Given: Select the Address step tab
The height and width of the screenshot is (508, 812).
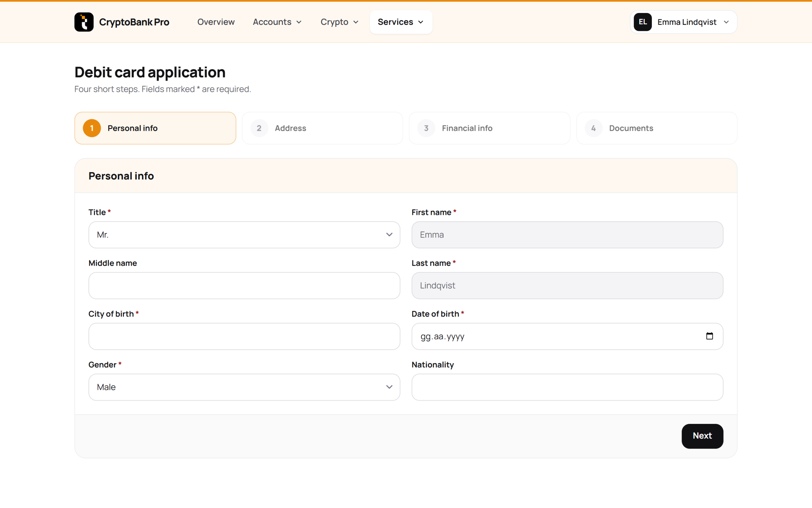Looking at the screenshot, I should (x=323, y=128).
